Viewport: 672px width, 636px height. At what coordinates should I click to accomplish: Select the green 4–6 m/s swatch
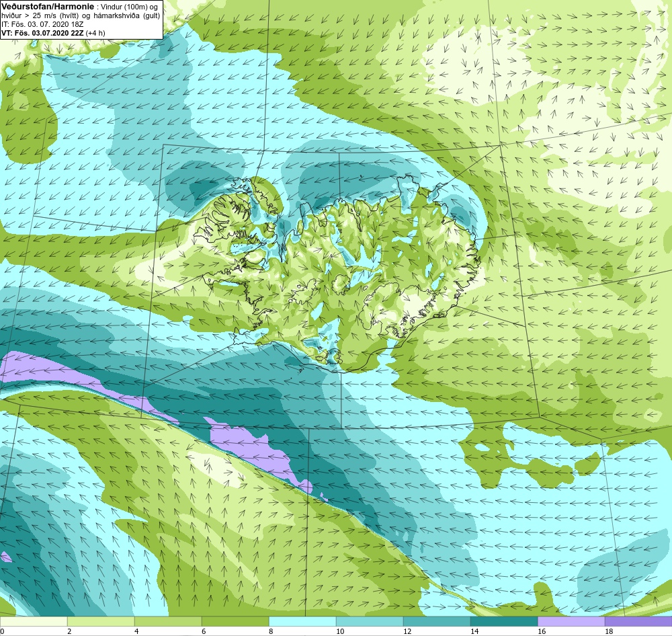tap(168, 621)
